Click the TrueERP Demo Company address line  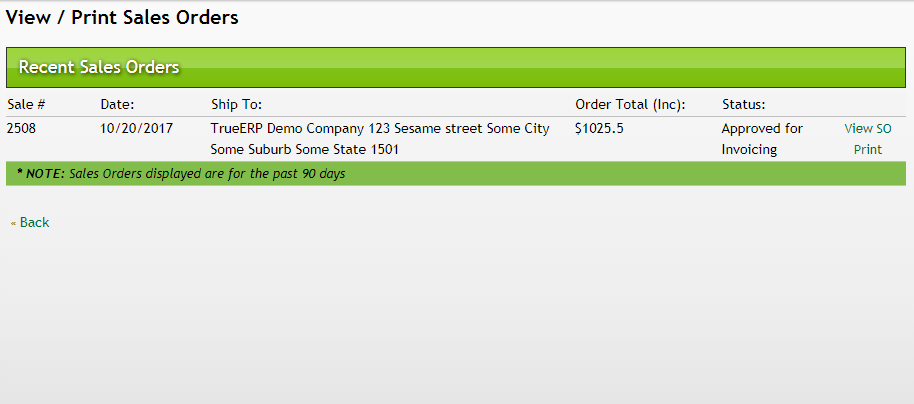pos(379,129)
